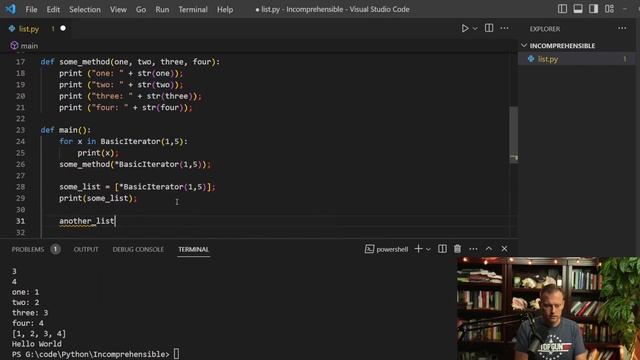
Task: Click the powershell terminal shell icon
Action: [369, 249]
